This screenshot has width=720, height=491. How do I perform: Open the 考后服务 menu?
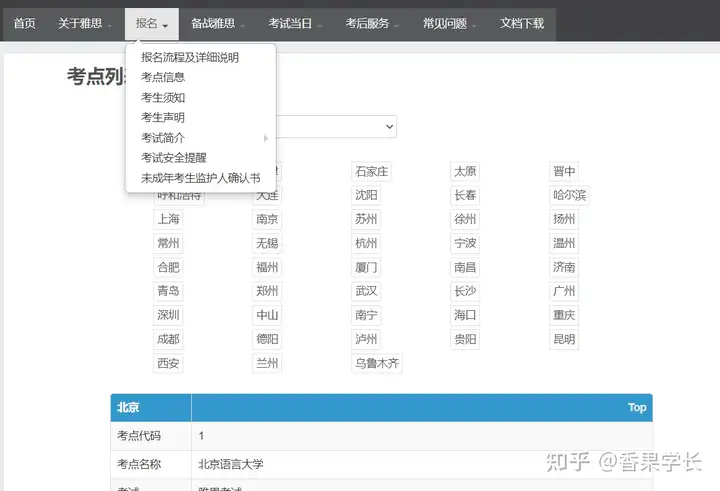[371, 23]
